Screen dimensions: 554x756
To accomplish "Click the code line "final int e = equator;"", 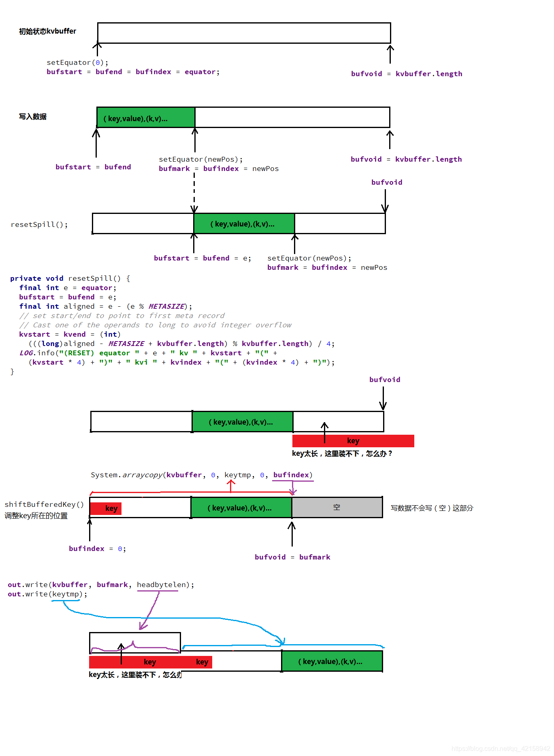I will [68, 288].
